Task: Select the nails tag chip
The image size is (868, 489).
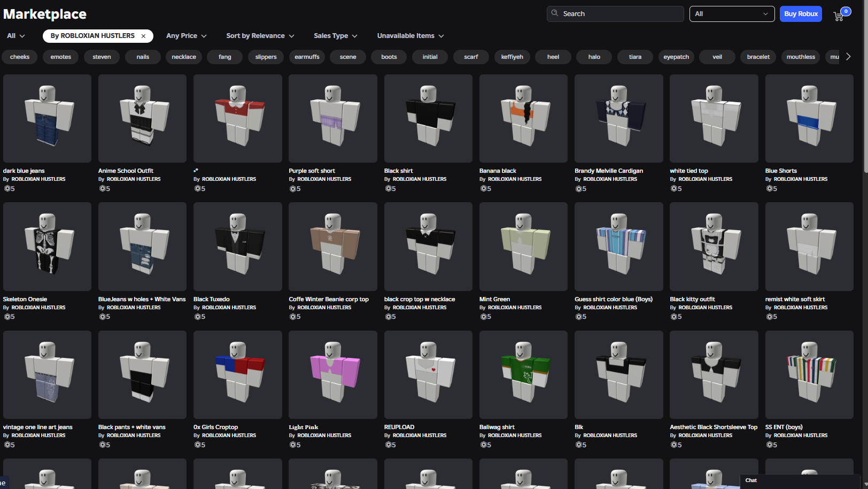Action: 143,57
